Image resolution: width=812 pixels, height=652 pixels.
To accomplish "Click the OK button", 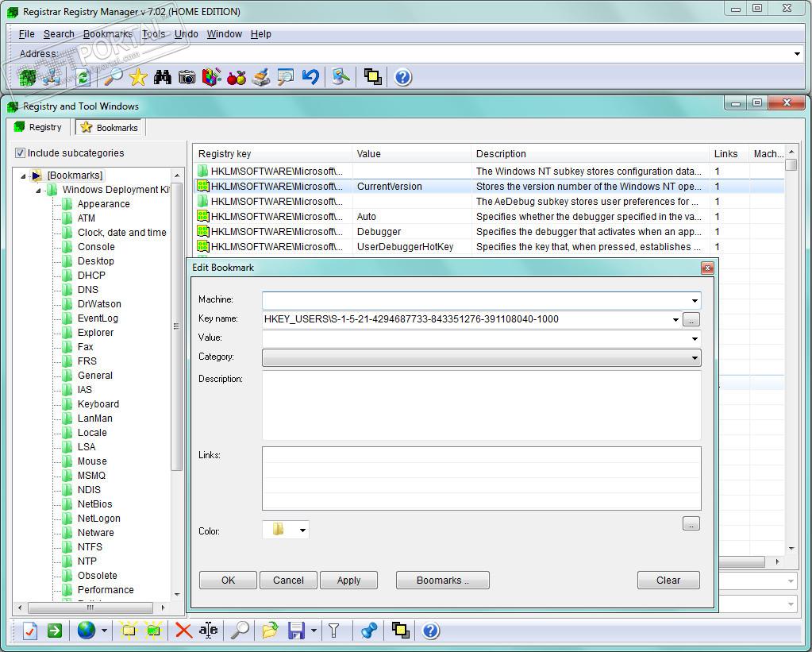I will tap(228, 580).
